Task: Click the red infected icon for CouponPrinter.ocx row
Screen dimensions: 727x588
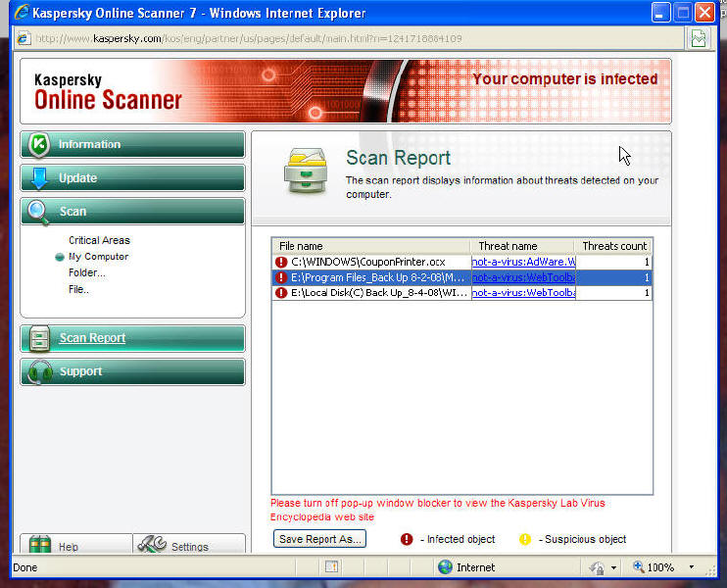Action: tap(281, 262)
